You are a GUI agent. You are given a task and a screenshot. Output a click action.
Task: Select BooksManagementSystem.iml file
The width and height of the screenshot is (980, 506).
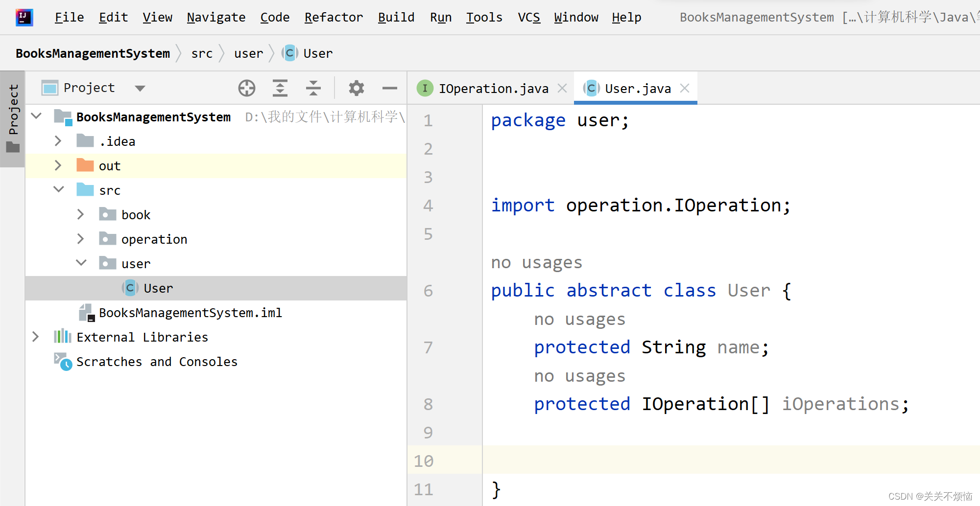[216, 313]
